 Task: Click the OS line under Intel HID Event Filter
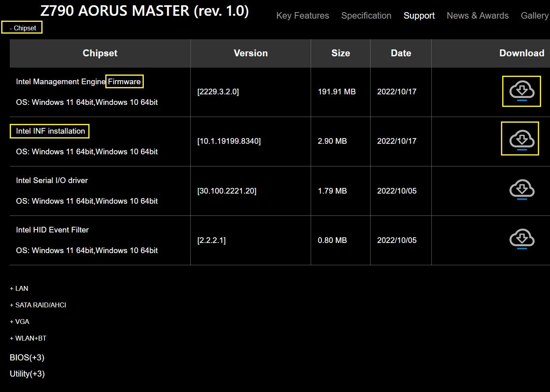(x=87, y=250)
